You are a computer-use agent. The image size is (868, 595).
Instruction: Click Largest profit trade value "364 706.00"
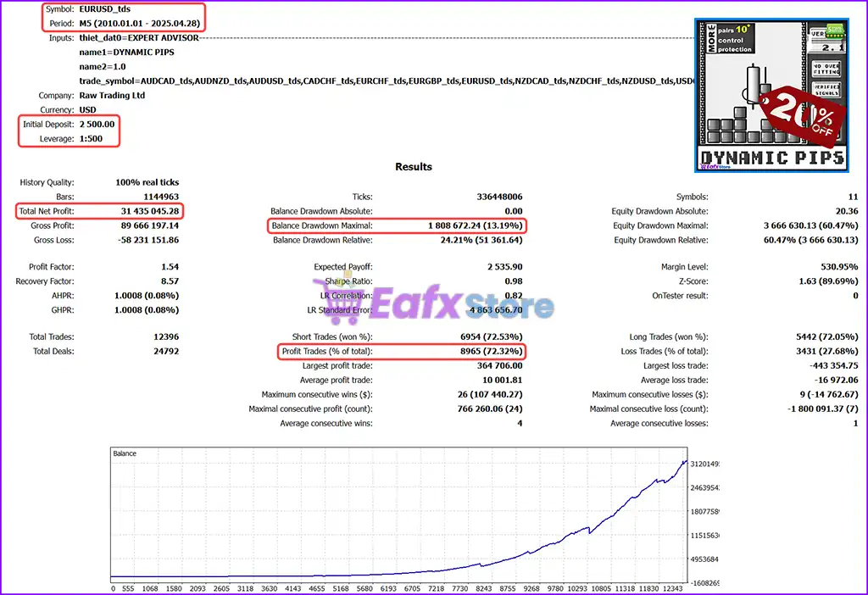click(500, 365)
